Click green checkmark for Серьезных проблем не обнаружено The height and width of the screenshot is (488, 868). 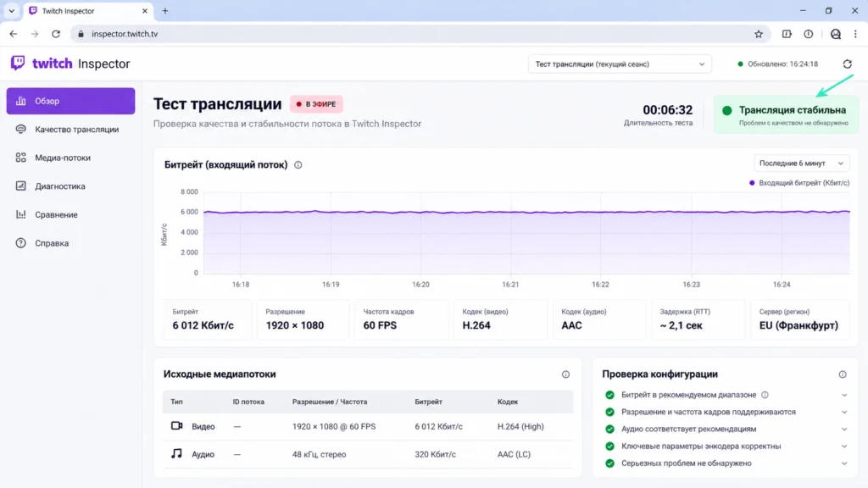609,463
